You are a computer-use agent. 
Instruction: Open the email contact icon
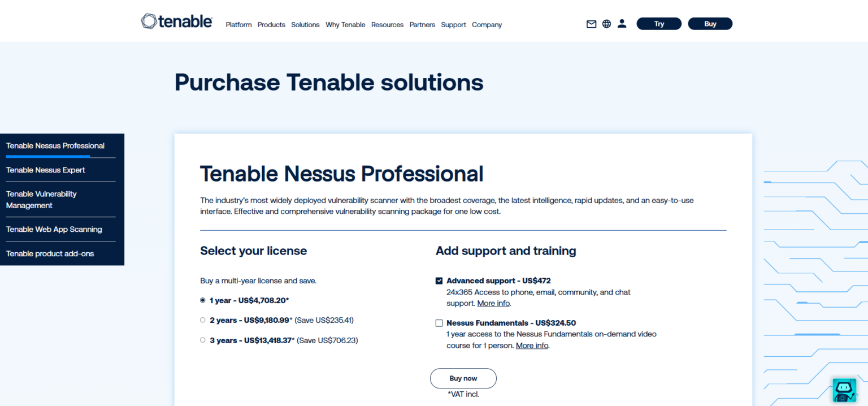[x=591, y=24]
